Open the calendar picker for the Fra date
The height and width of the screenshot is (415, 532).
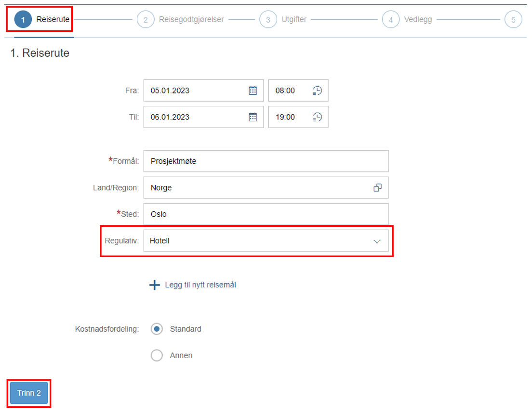(253, 91)
